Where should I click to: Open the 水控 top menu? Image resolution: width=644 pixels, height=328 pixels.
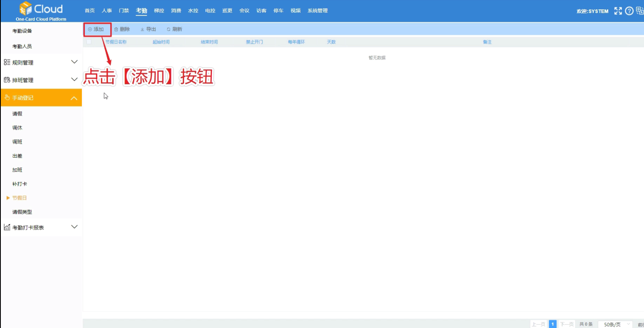click(193, 11)
